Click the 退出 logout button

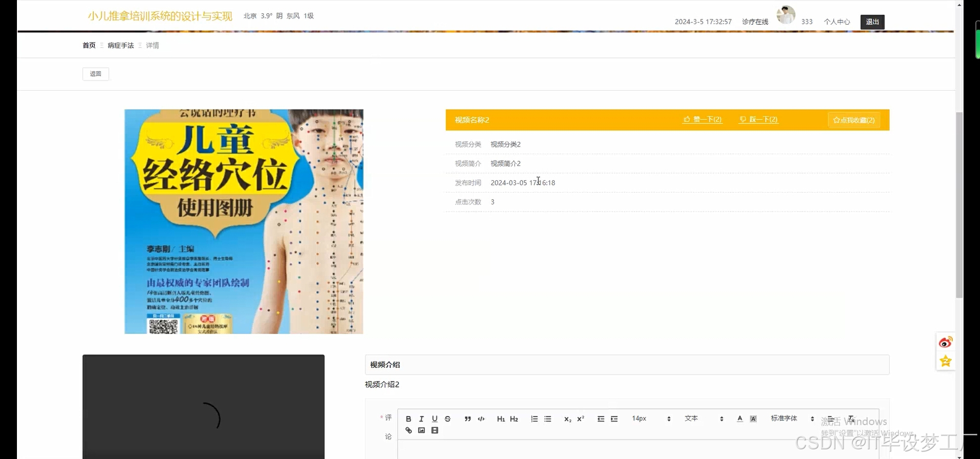[x=872, y=22]
